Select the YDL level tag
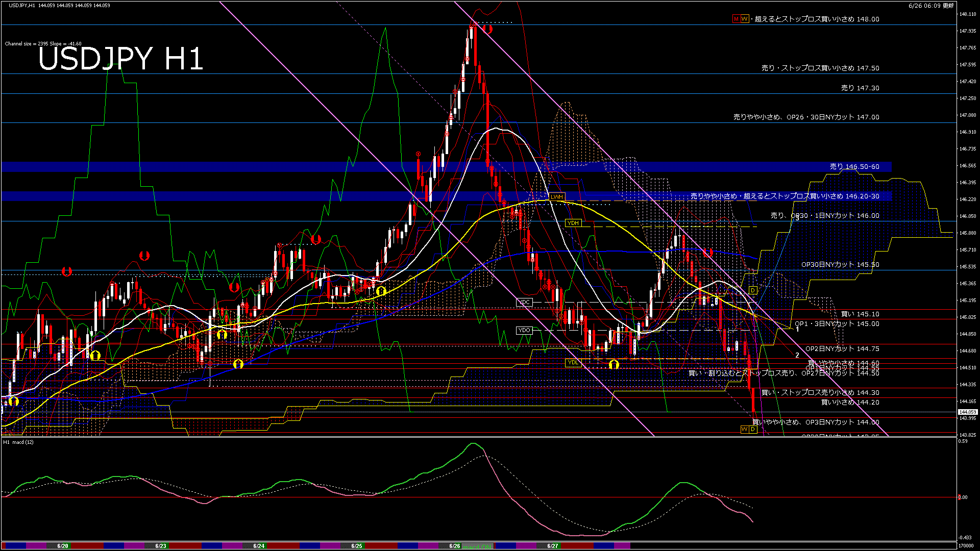 (x=573, y=363)
